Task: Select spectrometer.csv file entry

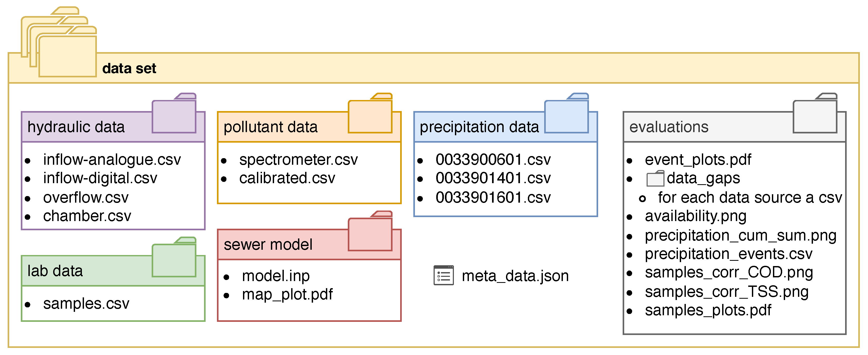Action: tap(298, 160)
